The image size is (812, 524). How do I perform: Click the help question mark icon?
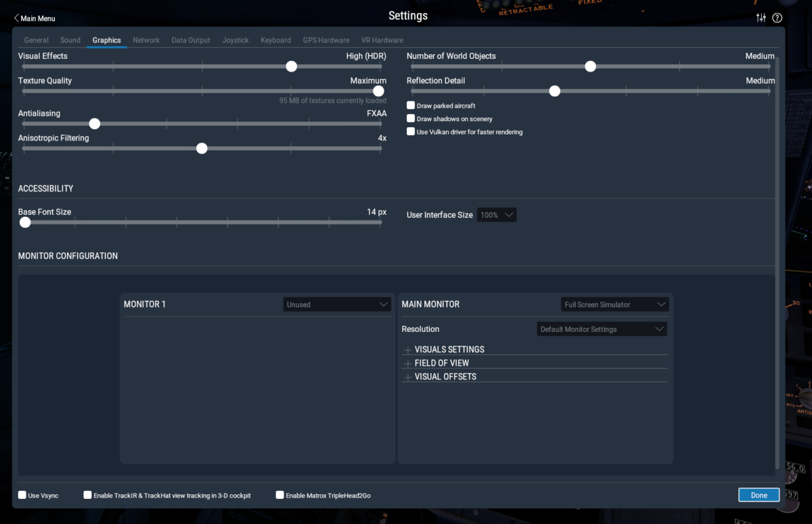[777, 18]
